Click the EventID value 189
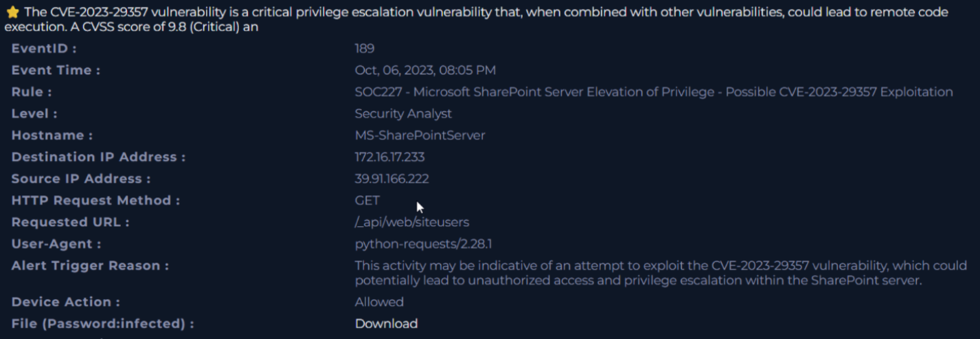The width and height of the screenshot is (980, 339). (364, 48)
